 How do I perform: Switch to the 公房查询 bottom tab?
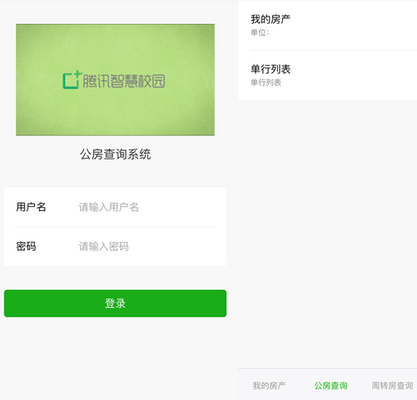(x=331, y=386)
